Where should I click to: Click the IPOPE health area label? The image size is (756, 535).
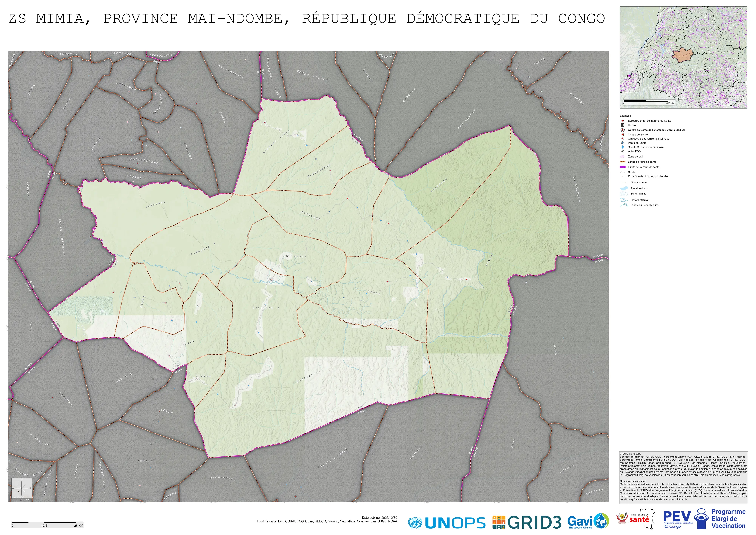pos(374,293)
